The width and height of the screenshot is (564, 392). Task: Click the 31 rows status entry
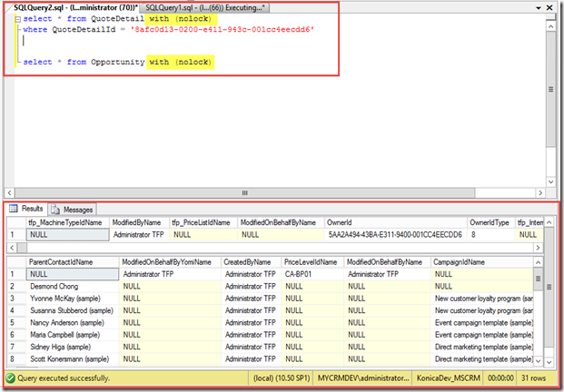pos(533,378)
